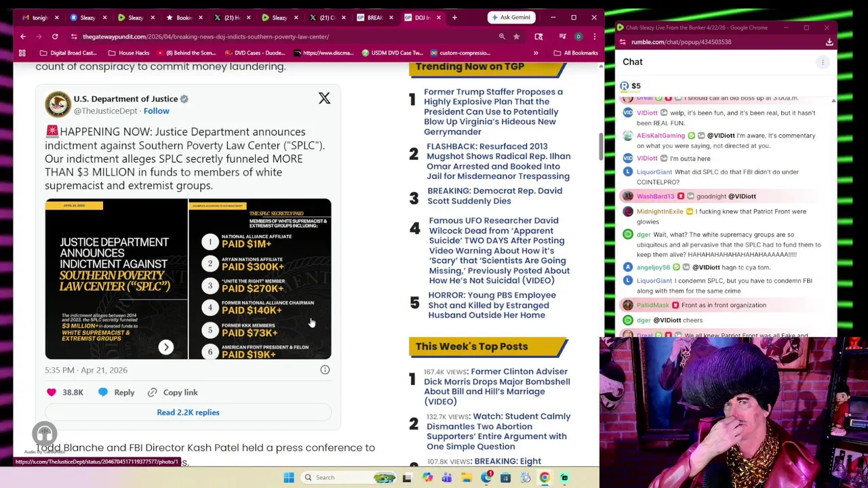Screen dimensions: 868x488
Task: Open the Dick Morris bombshell top post
Action: click(497, 386)
